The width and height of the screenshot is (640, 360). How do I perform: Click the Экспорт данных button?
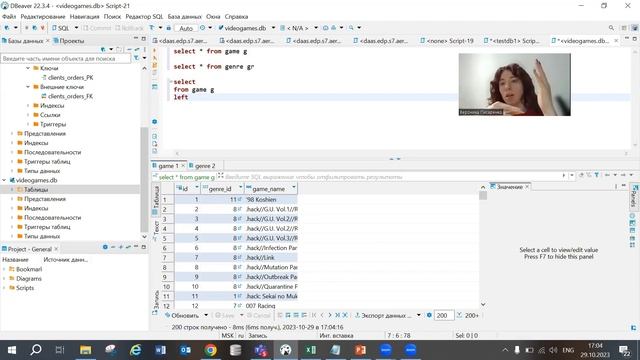(x=383, y=315)
